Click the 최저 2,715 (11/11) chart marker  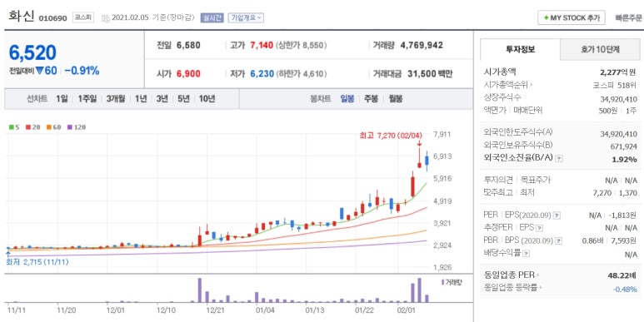37,262
